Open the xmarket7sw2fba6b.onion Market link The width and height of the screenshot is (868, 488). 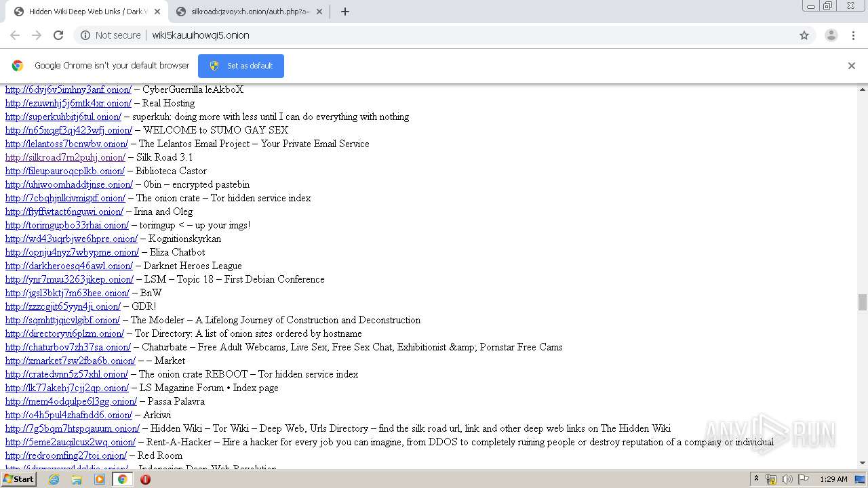click(71, 361)
